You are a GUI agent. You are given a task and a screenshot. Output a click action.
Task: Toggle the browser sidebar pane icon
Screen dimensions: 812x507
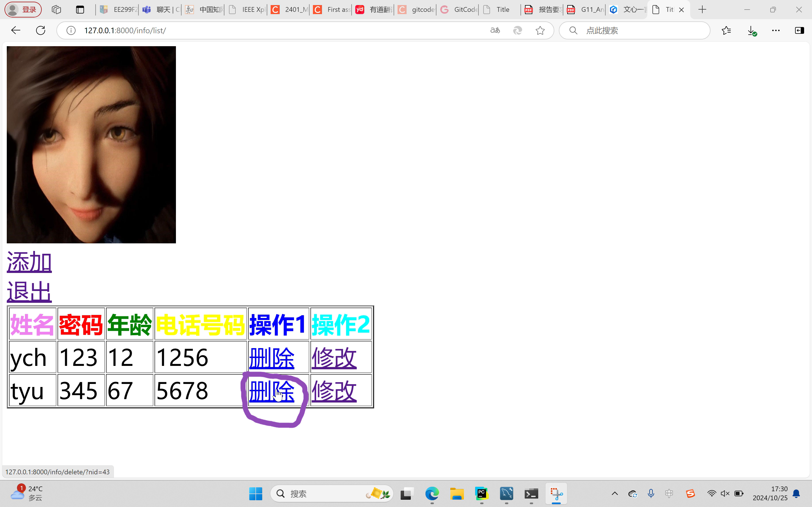800,30
